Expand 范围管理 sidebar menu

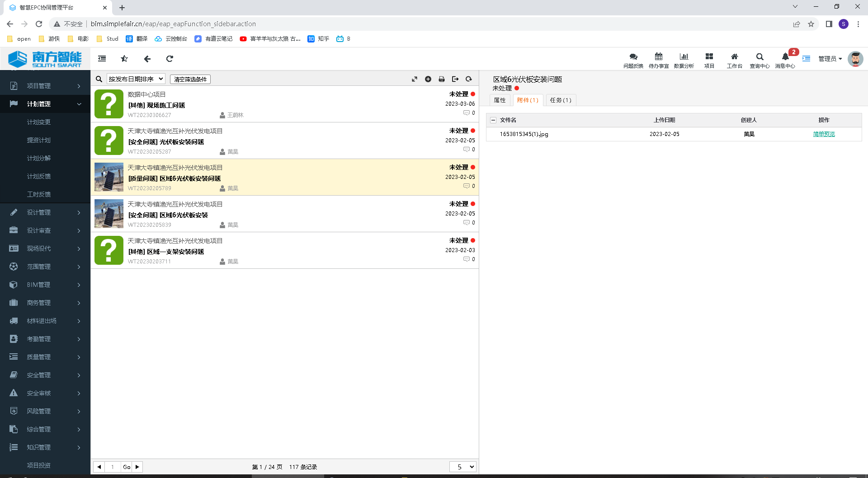pyautogui.click(x=45, y=267)
